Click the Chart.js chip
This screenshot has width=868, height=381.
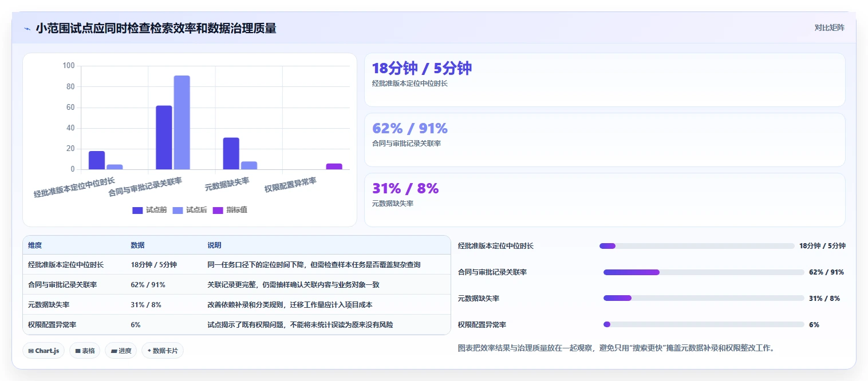pos(44,351)
